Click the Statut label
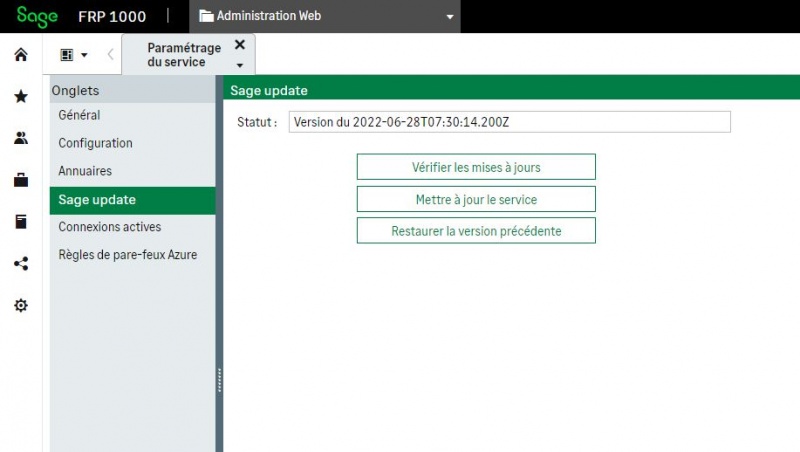Screen dimensions: 800x452 257,122
